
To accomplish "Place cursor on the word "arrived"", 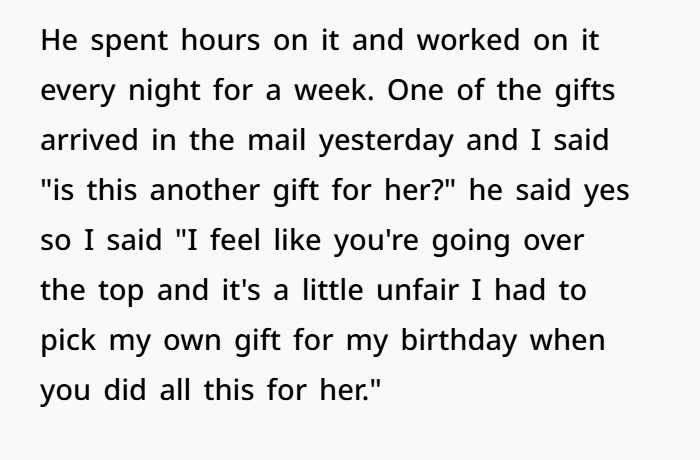I will pyautogui.click(x=89, y=140).
